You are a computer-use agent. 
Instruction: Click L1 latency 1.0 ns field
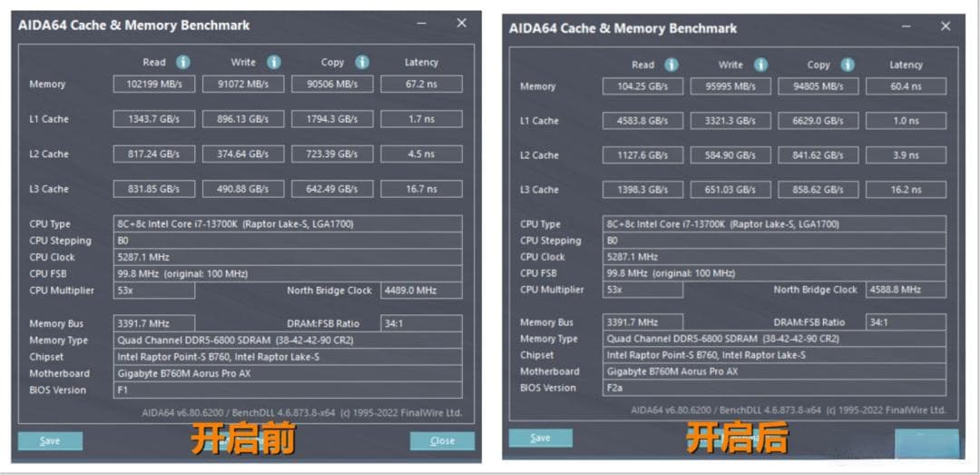(x=906, y=121)
